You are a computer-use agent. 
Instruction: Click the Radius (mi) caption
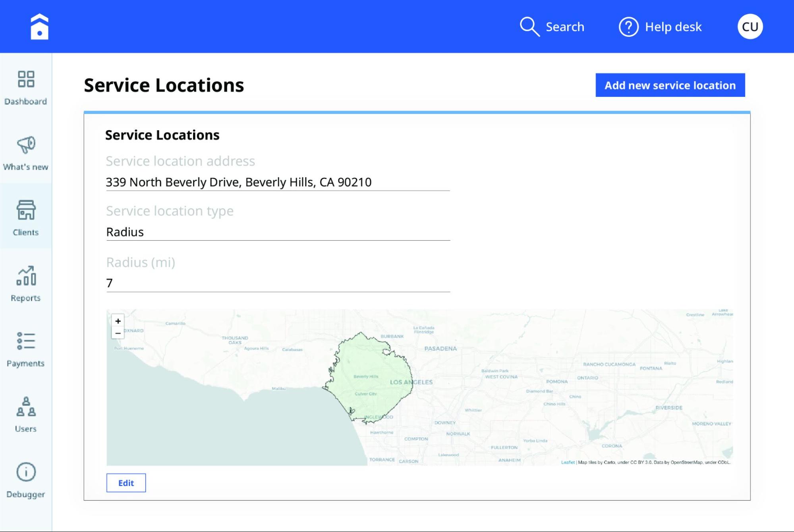coord(141,262)
